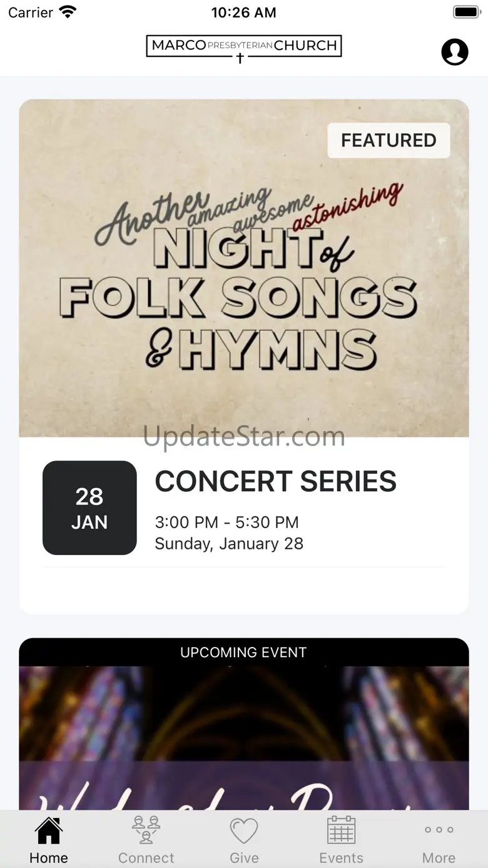488x868 pixels.
Task: Click the Sunday, January 28 date text
Action: [229, 543]
